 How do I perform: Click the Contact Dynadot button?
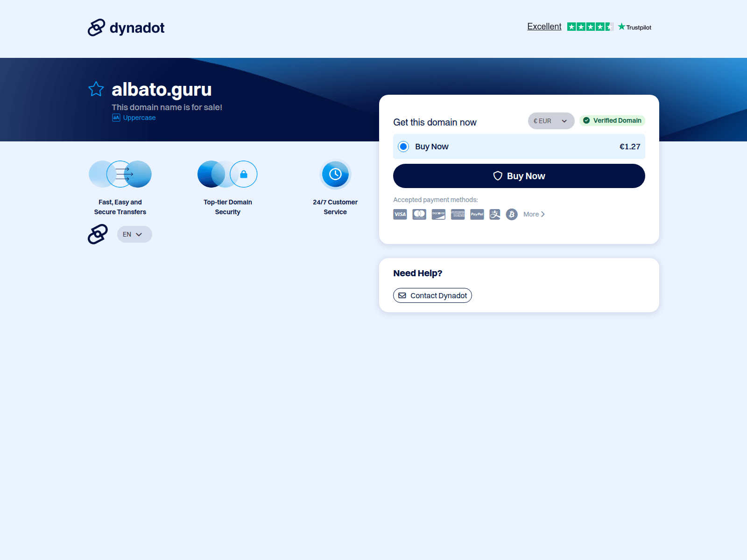point(432,295)
